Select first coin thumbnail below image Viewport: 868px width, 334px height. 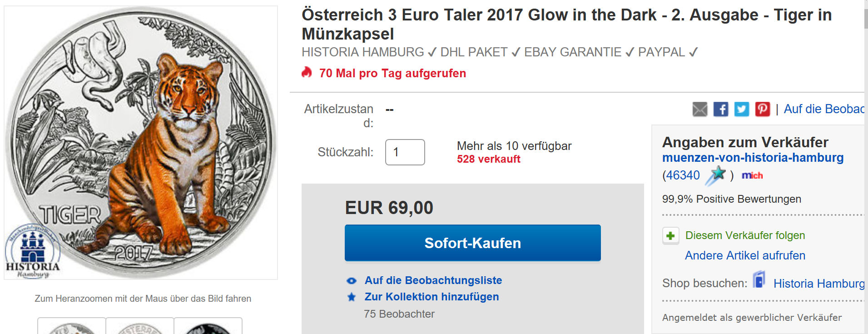coord(72,326)
